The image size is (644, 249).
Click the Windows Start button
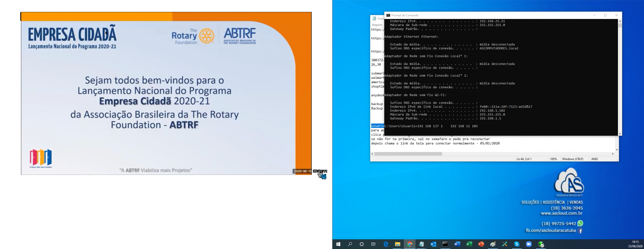pos(338,244)
